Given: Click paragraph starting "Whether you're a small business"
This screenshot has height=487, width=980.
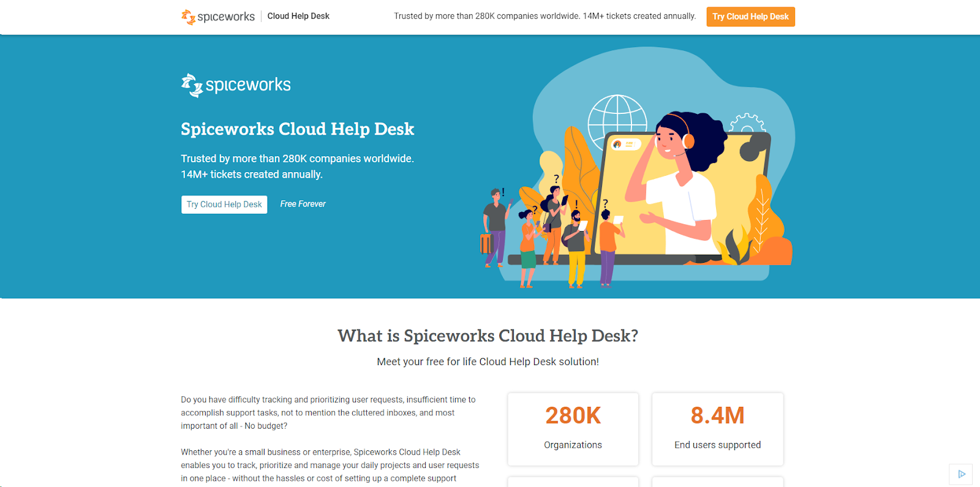Looking at the screenshot, I should tap(330, 465).
